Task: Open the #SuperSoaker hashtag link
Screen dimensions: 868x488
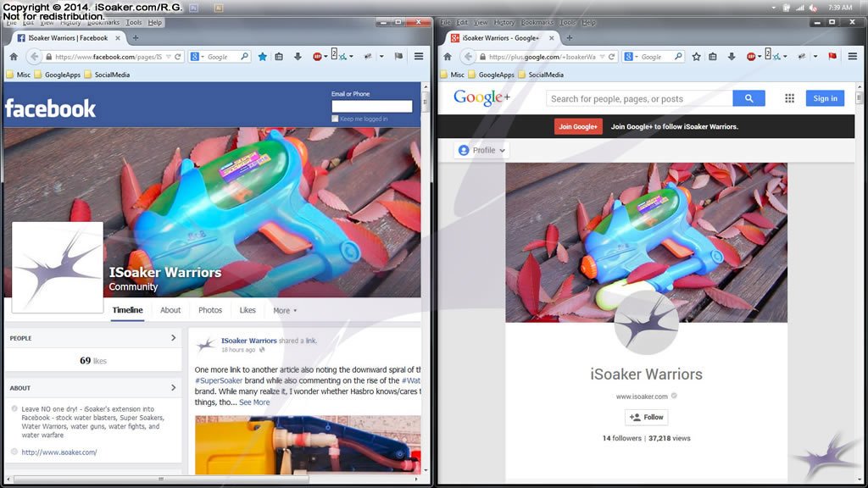Action: pyautogui.click(x=219, y=380)
